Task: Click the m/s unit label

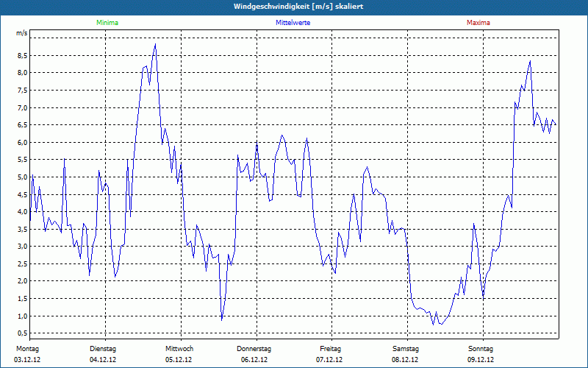Action: (x=22, y=33)
